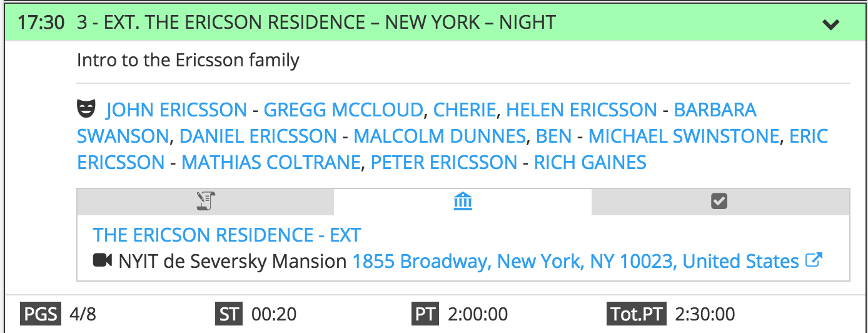Collapse the scene 3 chevron arrow
Viewport: 868px width, 333px height.
830,24
